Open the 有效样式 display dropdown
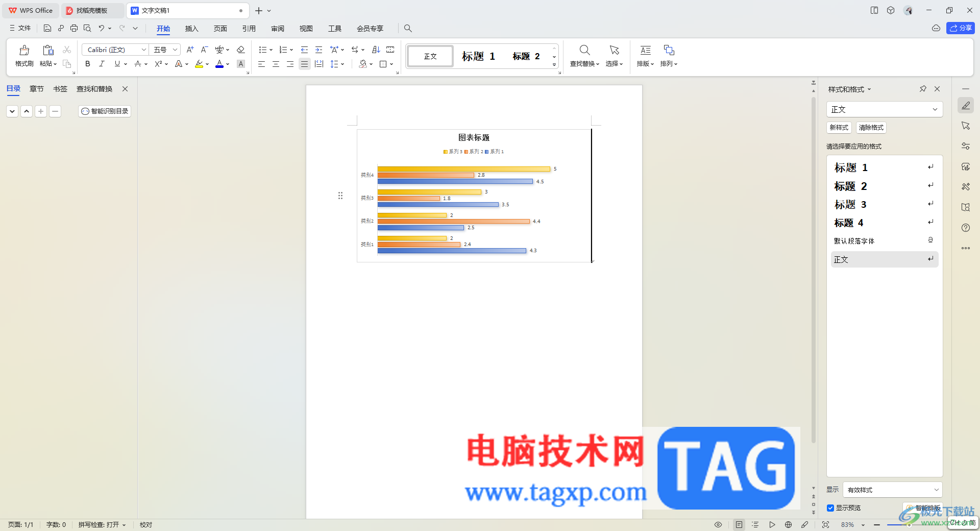Viewport: 980px width, 531px height. [x=893, y=490]
